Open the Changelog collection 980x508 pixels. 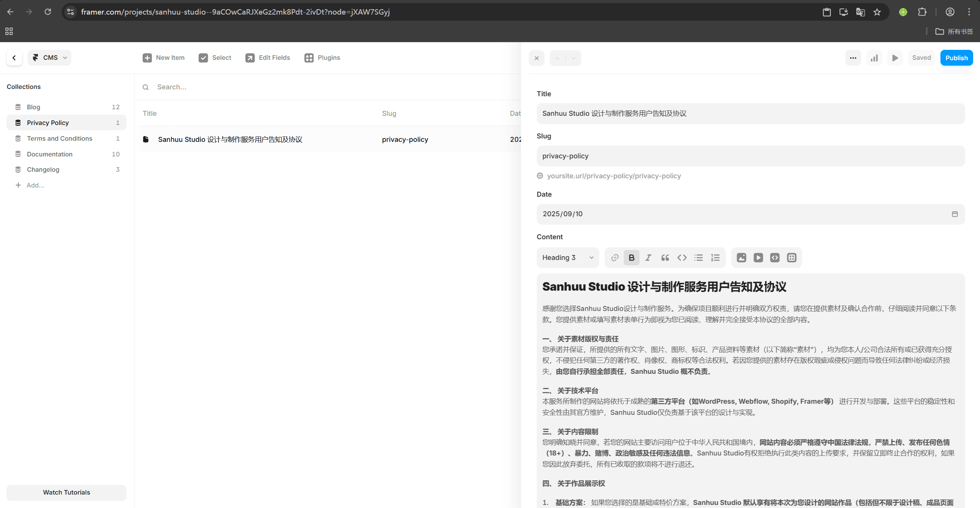click(x=43, y=169)
